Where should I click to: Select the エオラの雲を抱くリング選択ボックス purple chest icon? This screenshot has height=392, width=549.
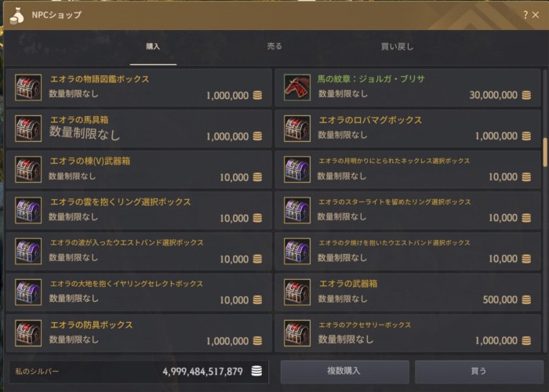(x=28, y=210)
